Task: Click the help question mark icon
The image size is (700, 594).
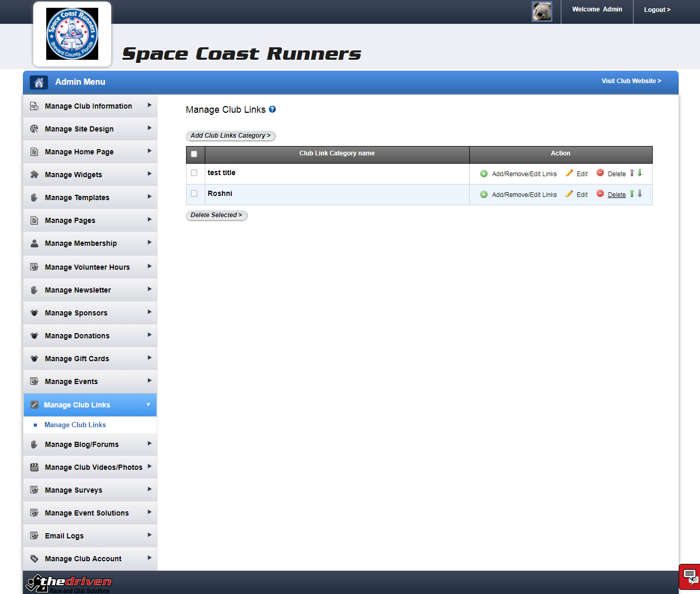Action: click(272, 109)
